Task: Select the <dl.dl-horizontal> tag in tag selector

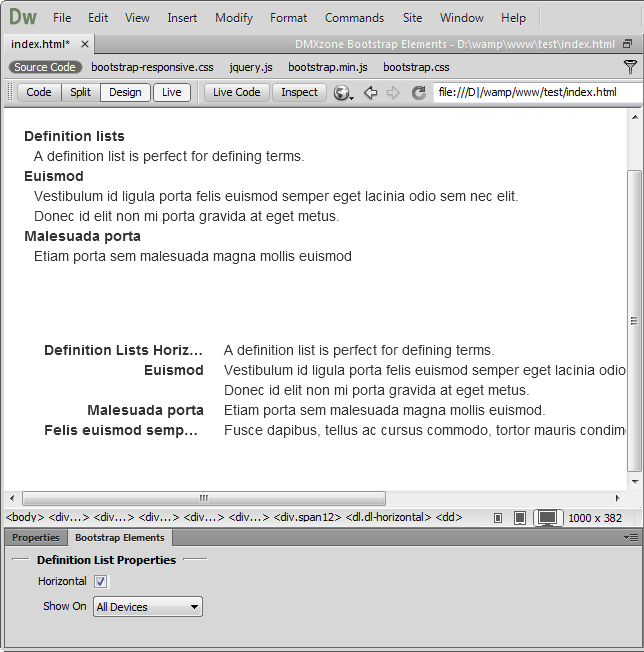Action: point(388,517)
